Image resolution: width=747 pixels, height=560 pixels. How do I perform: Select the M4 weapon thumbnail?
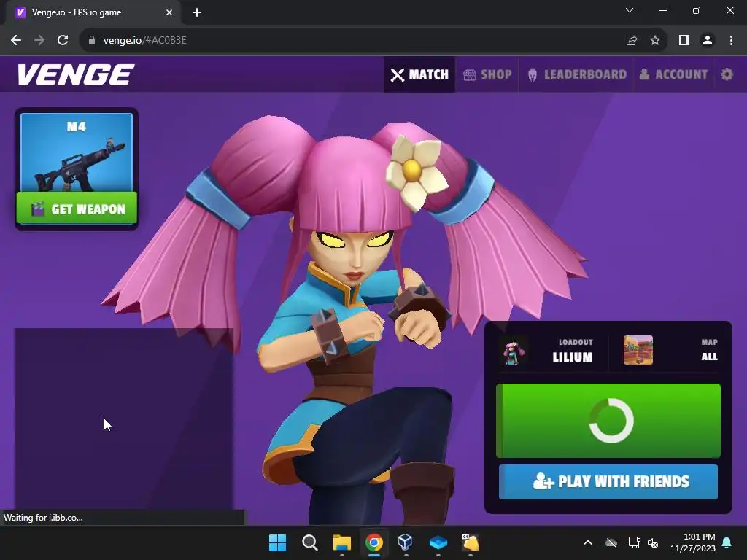(x=77, y=152)
